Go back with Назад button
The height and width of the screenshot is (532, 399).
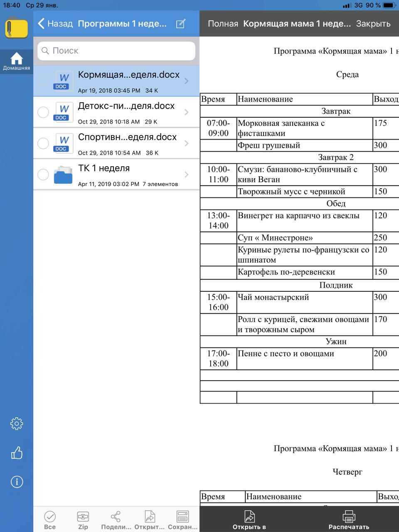click(x=55, y=24)
